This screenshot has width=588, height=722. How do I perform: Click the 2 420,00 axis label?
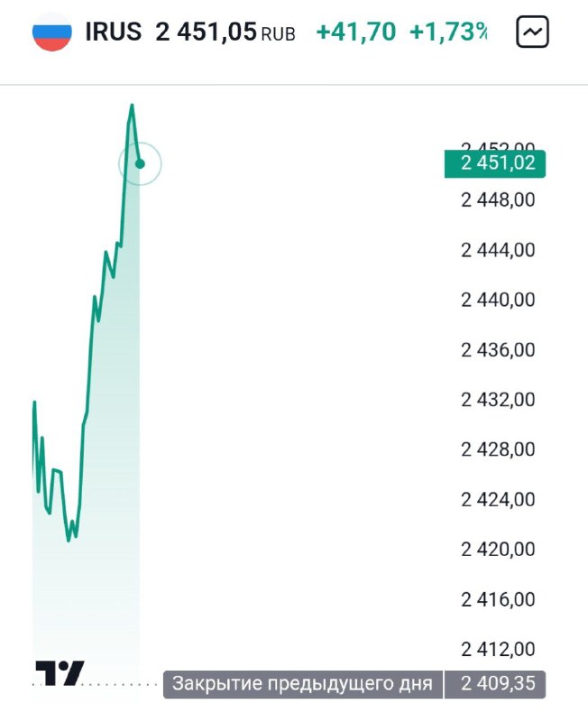[499, 550]
